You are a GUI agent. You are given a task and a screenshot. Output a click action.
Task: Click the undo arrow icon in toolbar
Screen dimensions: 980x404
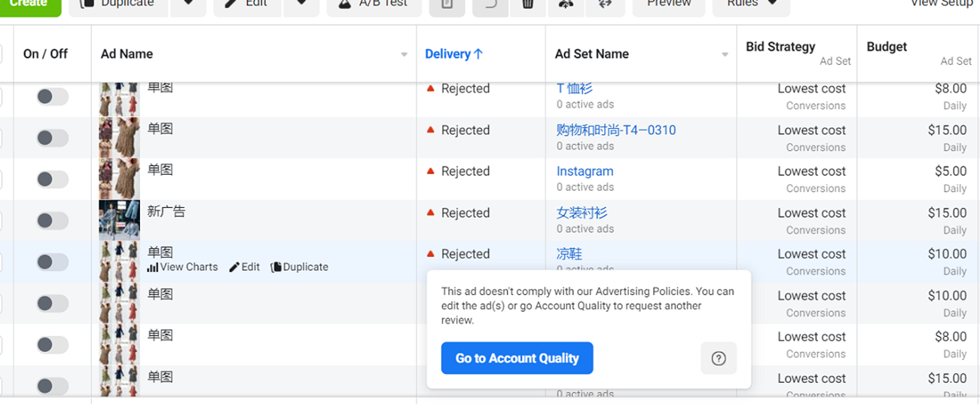[x=490, y=5]
